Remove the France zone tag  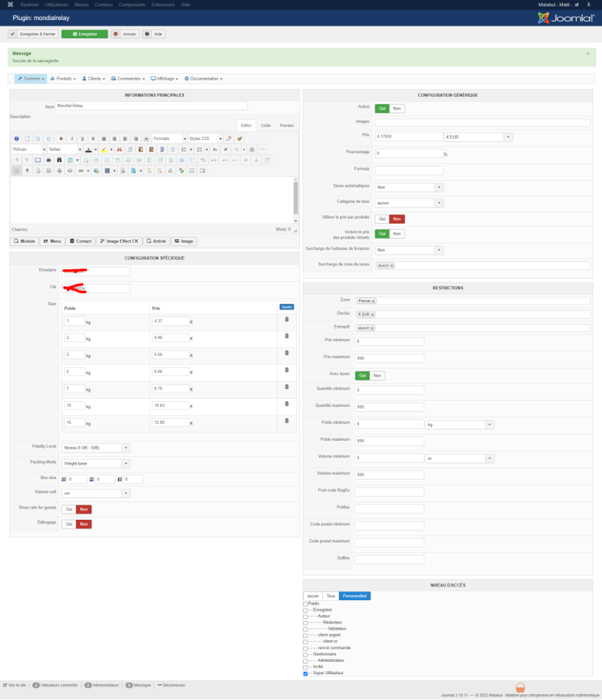click(373, 301)
